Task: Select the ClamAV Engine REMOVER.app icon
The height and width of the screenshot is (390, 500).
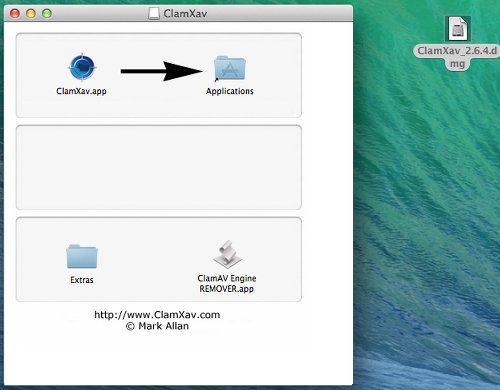Action: 227,254
